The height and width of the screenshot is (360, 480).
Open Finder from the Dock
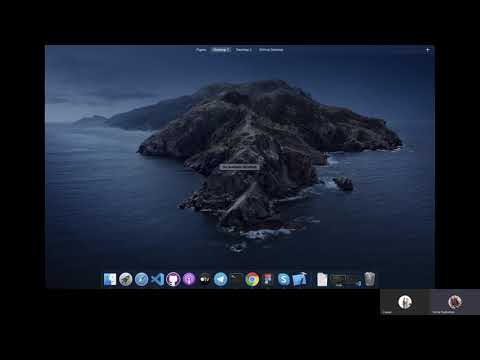110,279
